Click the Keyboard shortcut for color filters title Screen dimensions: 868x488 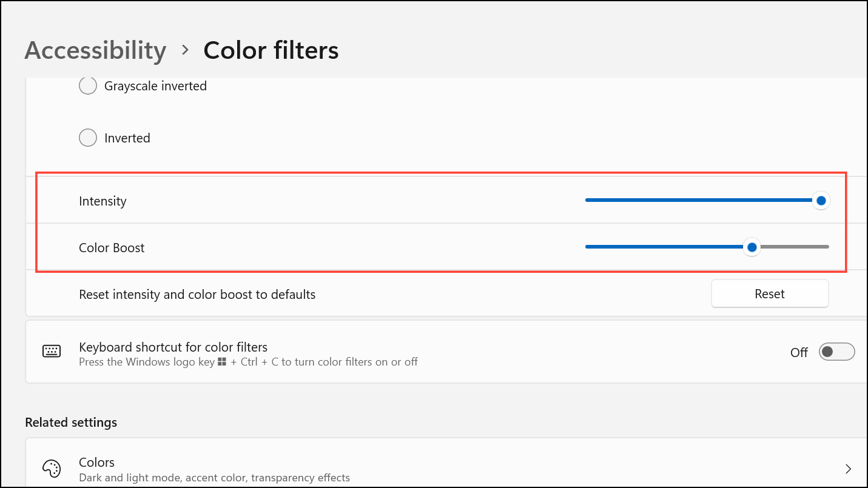(x=173, y=347)
